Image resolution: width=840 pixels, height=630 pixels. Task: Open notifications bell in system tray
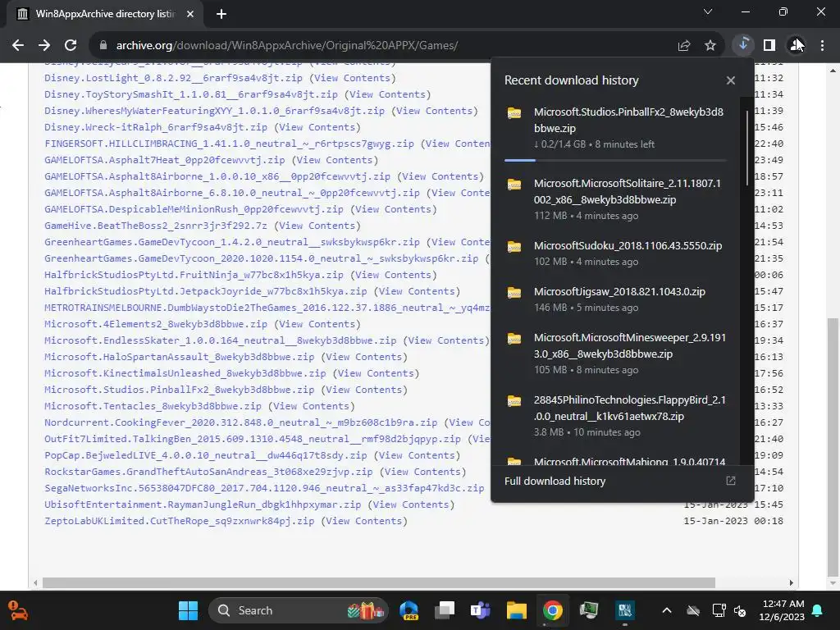[818, 610]
